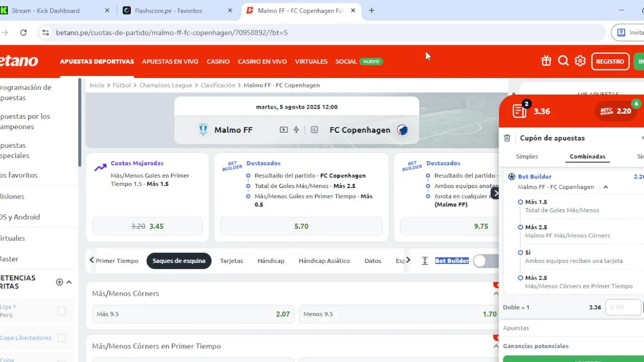Open Casino en Vivo menu item
The width and height of the screenshot is (644, 362).
[x=262, y=61]
